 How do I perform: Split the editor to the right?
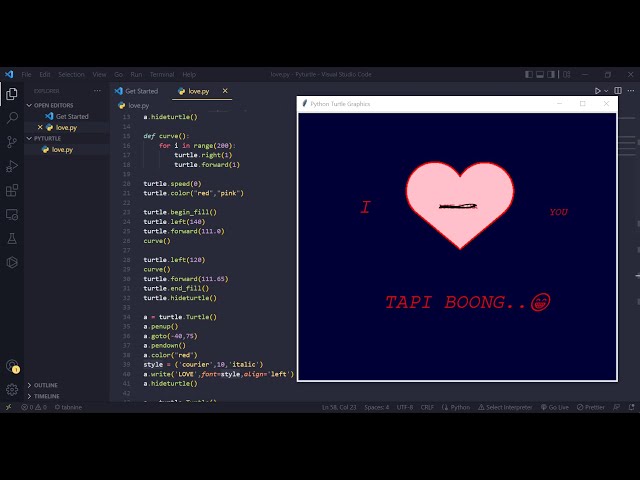coord(618,91)
